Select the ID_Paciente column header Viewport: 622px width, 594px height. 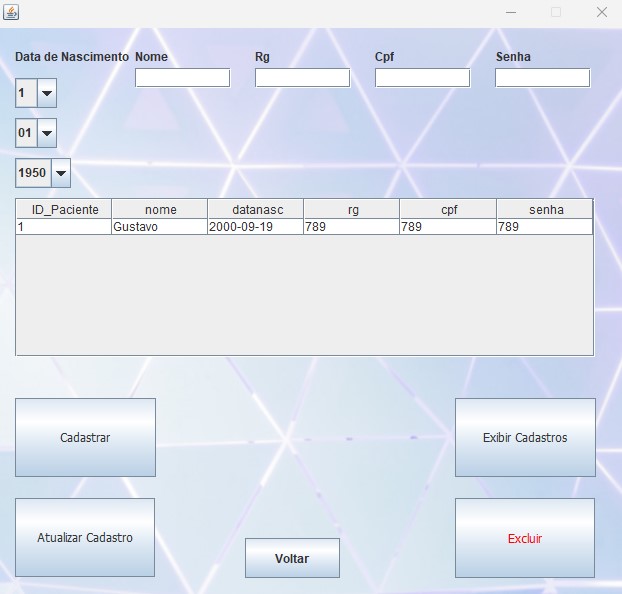(x=64, y=209)
